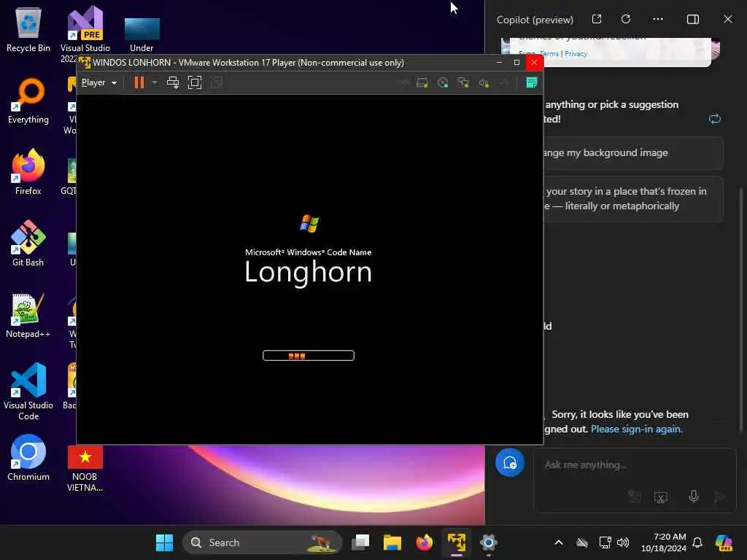Focus the Ask me anything input box

pos(635,464)
